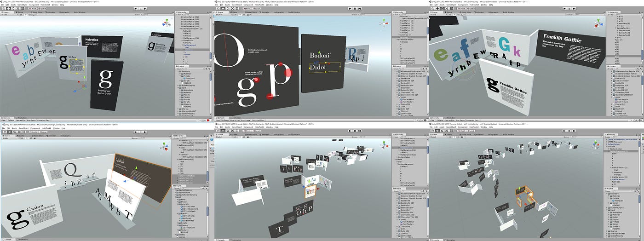Toggle Local handle orientation in Bodoni Didot window
This screenshot has height=241, width=644.
coord(256,9)
